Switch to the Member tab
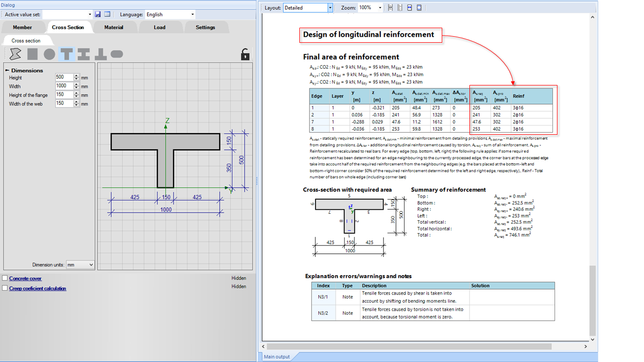 [x=22, y=27]
